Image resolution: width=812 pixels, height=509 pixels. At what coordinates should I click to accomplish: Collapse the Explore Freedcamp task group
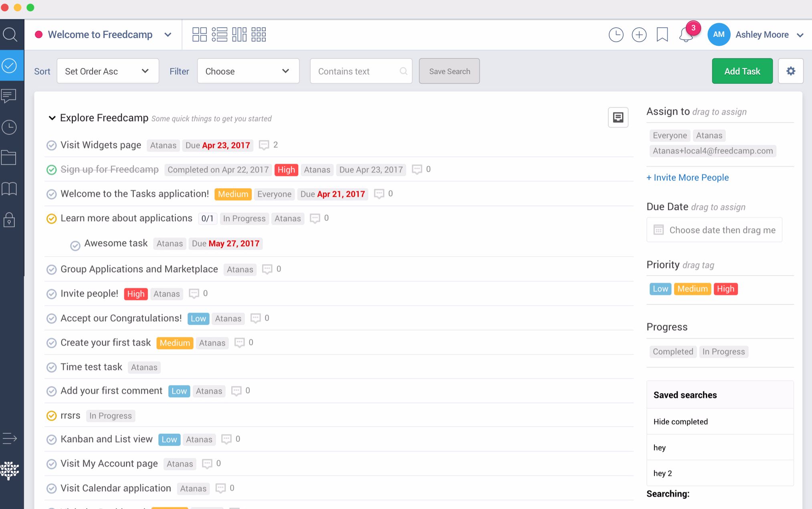coord(52,118)
